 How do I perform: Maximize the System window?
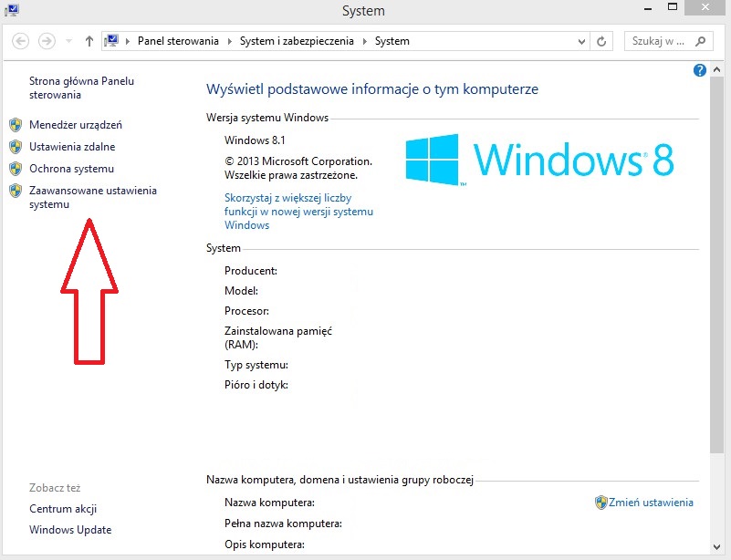673,7
